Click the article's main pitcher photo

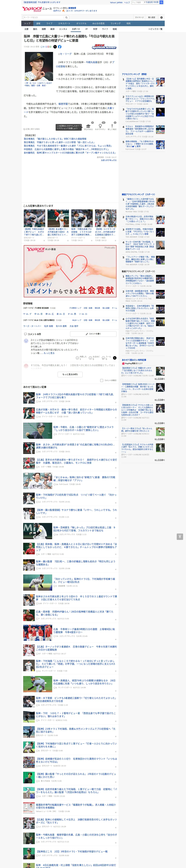39,67
